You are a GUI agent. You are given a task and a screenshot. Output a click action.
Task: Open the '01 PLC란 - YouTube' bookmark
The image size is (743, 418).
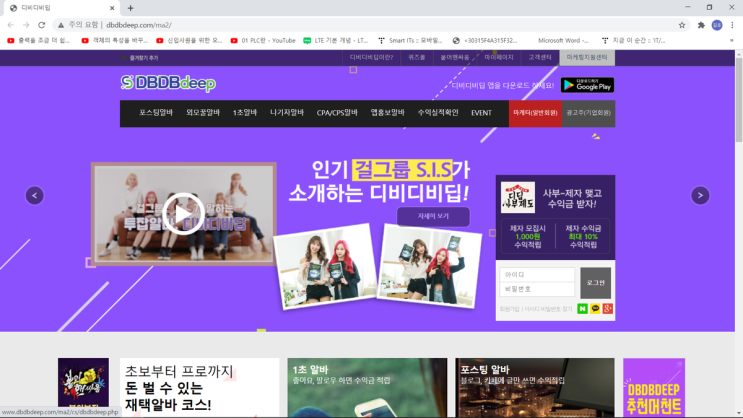pos(263,41)
